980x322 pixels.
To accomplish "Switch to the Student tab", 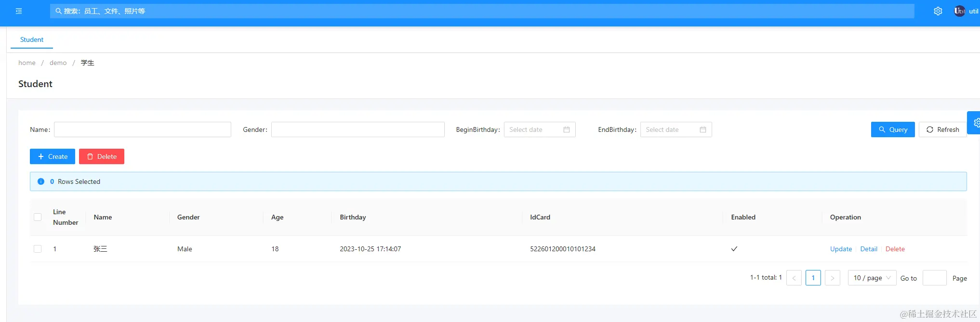I will click(32, 39).
